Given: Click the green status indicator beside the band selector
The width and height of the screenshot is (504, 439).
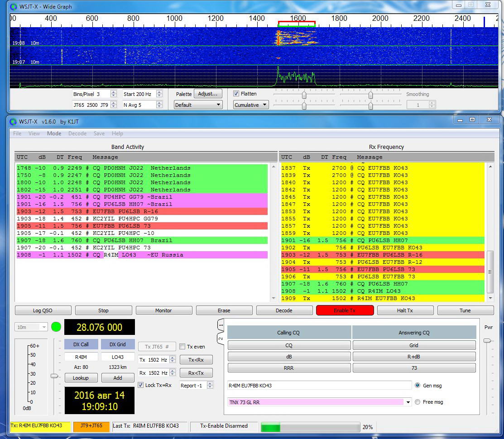Looking at the screenshot, I should [x=56, y=327].
